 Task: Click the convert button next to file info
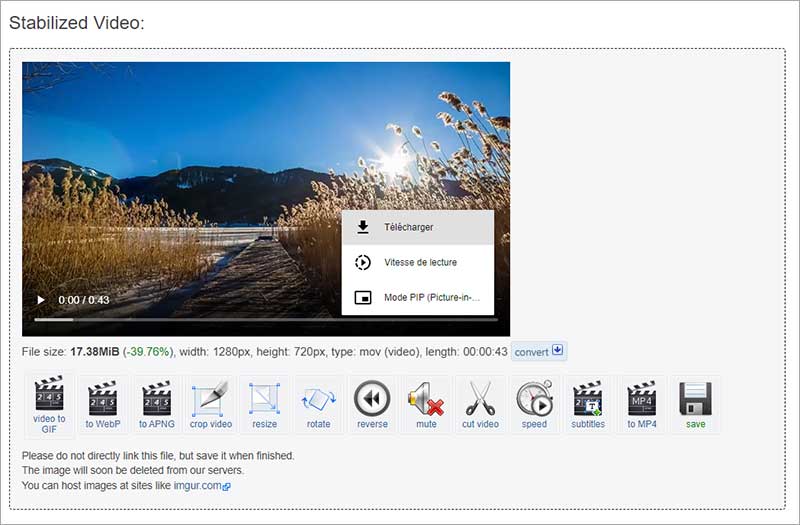[539, 352]
